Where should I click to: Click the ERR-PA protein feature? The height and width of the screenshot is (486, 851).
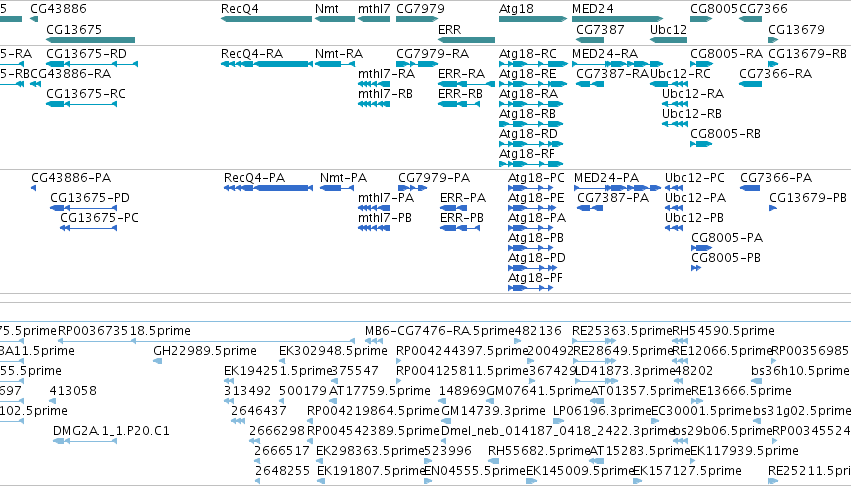[x=453, y=209]
